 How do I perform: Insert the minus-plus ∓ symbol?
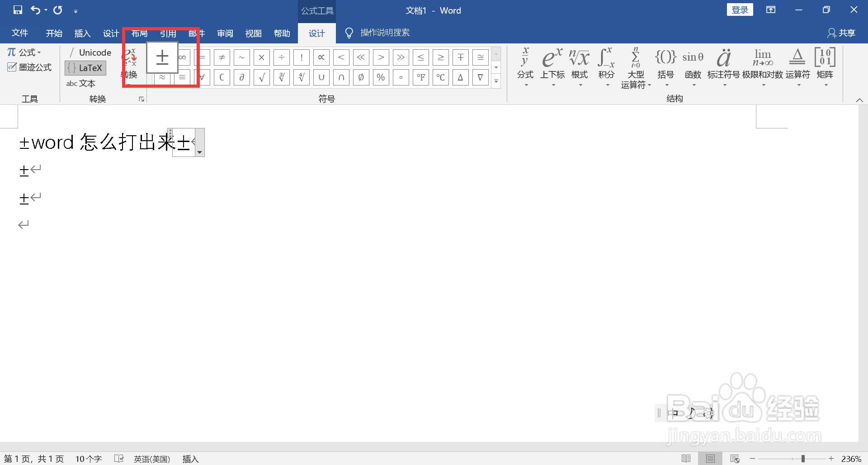(x=461, y=57)
